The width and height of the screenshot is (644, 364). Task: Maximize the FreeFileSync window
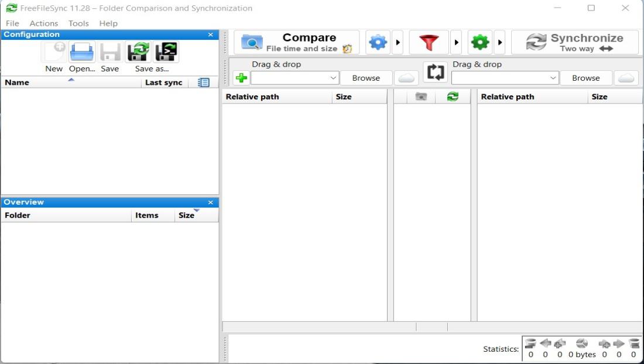(x=591, y=8)
